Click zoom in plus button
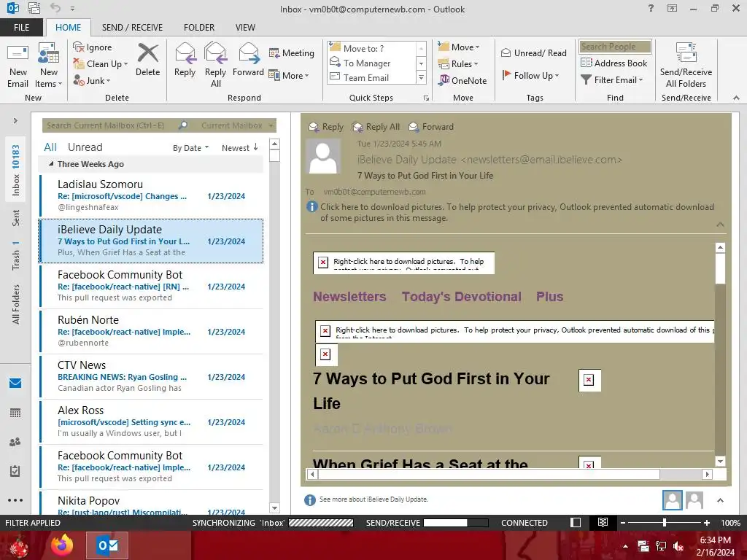The image size is (747, 560). (706, 522)
